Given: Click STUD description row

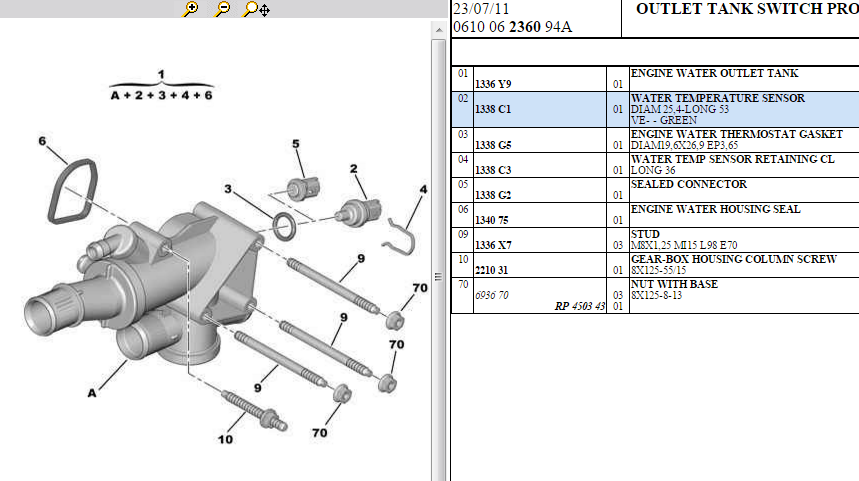Looking at the screenshot, I should (x=645, y=234).
